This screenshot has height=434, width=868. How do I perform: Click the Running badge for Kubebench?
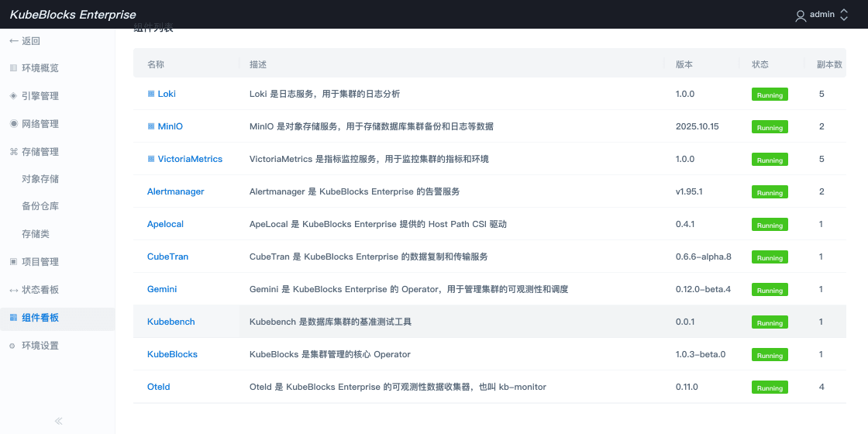[x=770, y=322]
